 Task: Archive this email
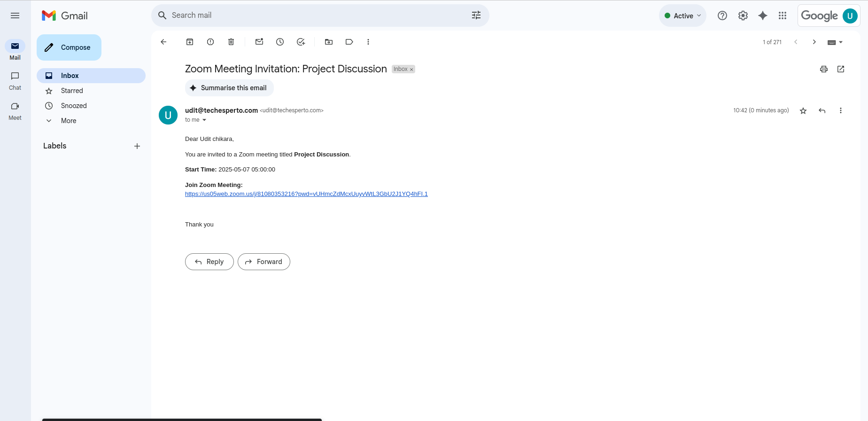click(x=190, y=42)
